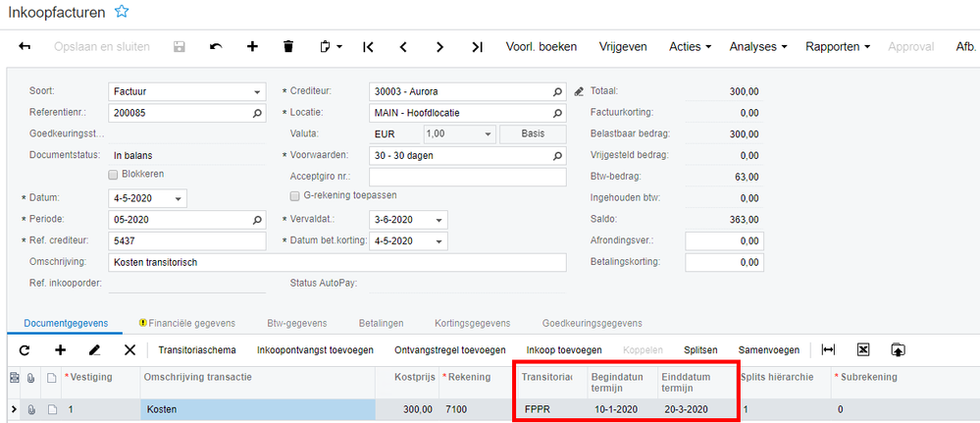Image resolution: width=980 pixels, height=423 pixels.
Task: Fit grid columns to width
Action: click(829, 349)
